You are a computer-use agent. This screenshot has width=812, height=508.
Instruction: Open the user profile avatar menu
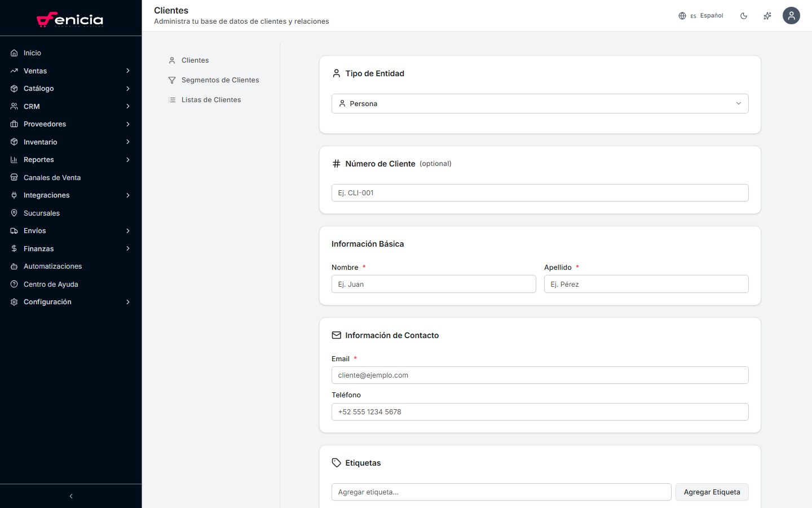[791, 16]
